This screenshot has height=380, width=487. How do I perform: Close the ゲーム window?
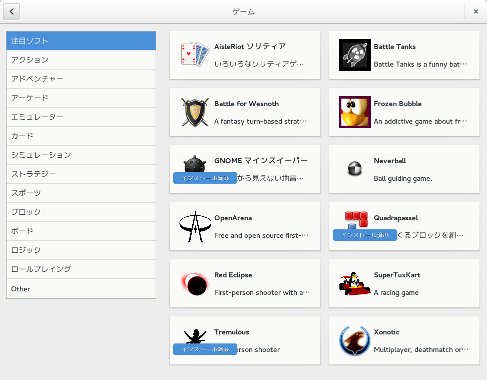476,12
